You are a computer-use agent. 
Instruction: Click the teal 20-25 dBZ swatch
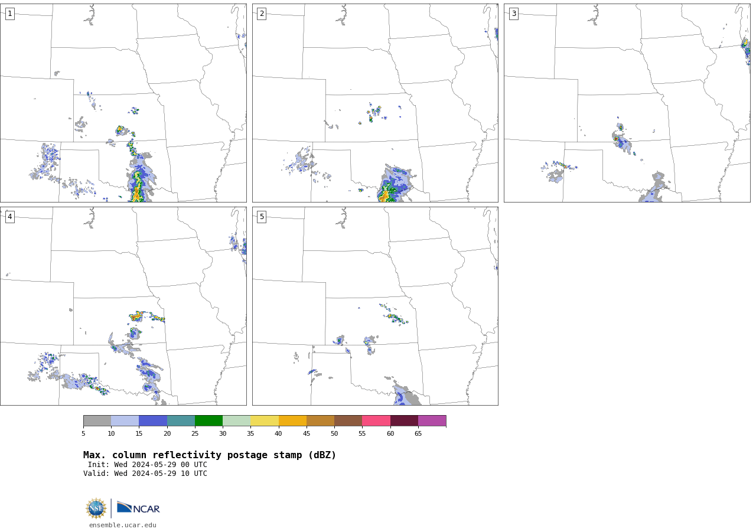(x=181, y=421)
